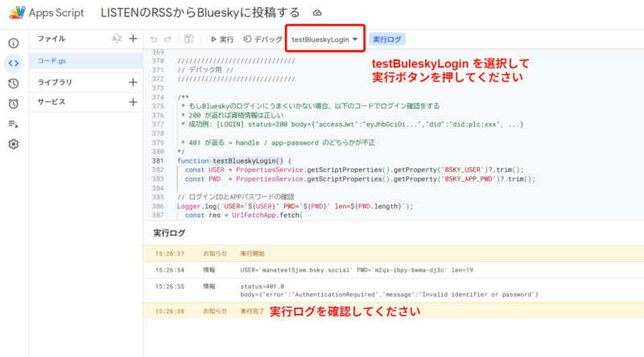Run the selected function with 実行

[x=222, y=39]
